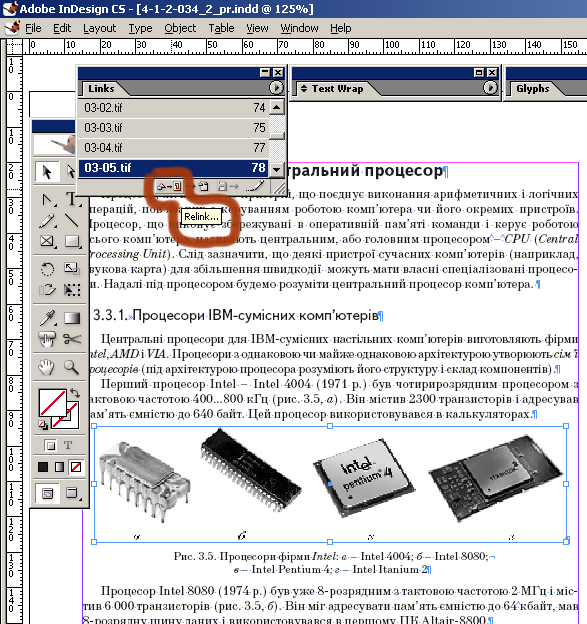Open the Text Wrap panel flyout menu
Screen dimensions: 587x624
(490, 88)
